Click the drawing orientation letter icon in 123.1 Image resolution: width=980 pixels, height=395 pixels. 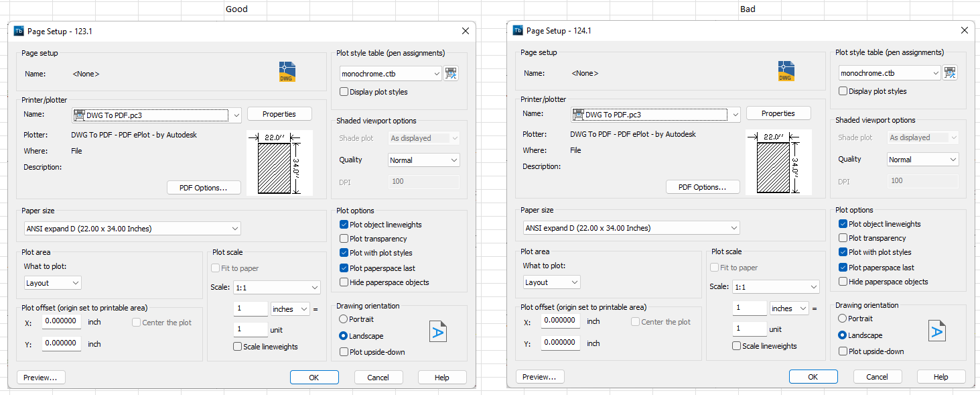438,331
